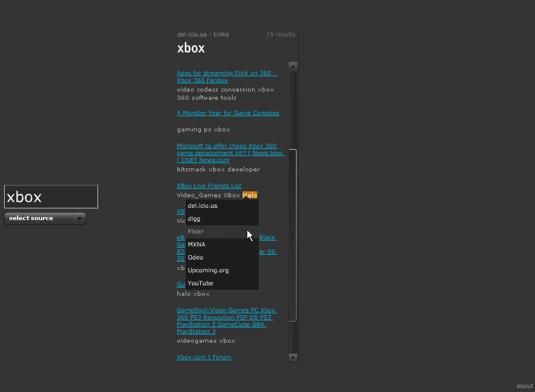Select MXNA from the dropdown list
535x392 pixels.
(197, 245)
